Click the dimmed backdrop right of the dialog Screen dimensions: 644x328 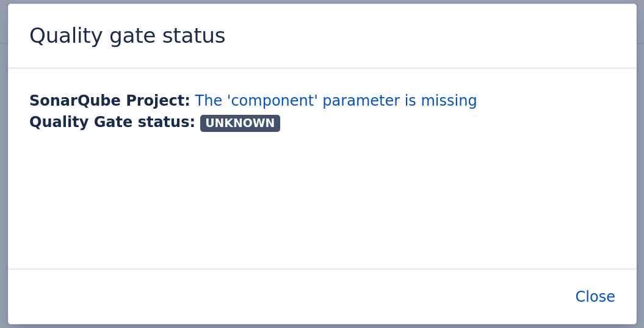(640, 183)
